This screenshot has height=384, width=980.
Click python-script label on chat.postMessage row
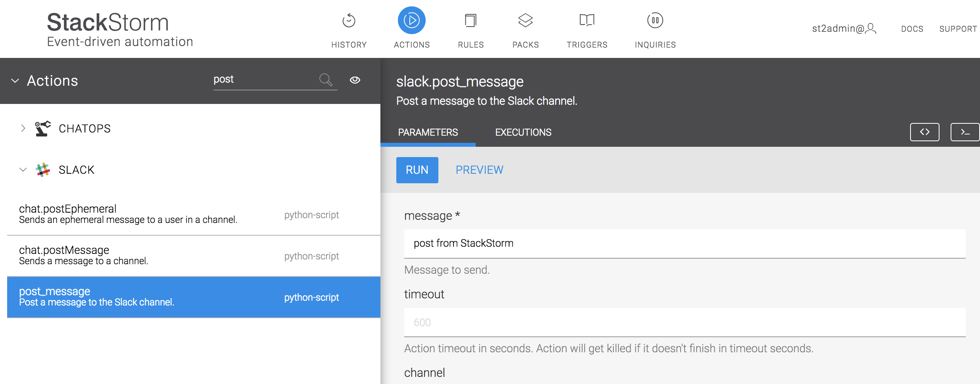coord(311,256)
